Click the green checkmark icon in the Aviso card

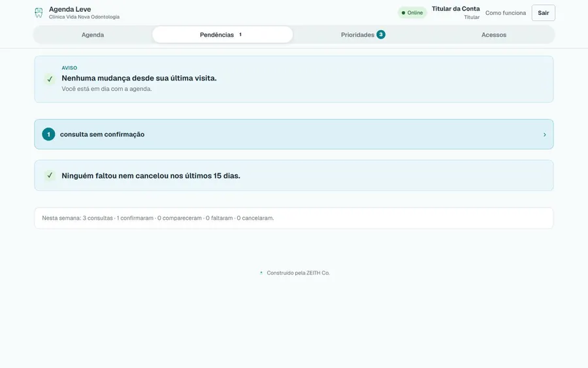pos(50,79)
